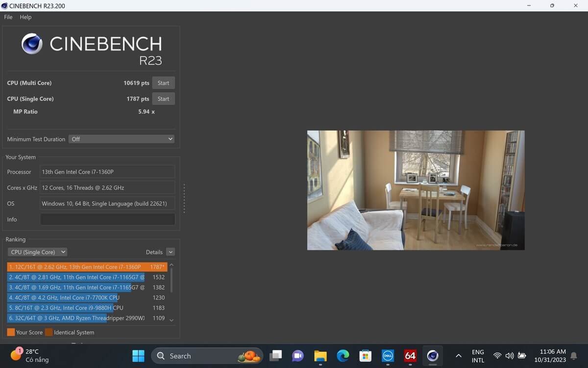Start the CPU Single Core test
The width and height of the screenshot is (588, 368).
pyautogui.click(x=163, y=99)
